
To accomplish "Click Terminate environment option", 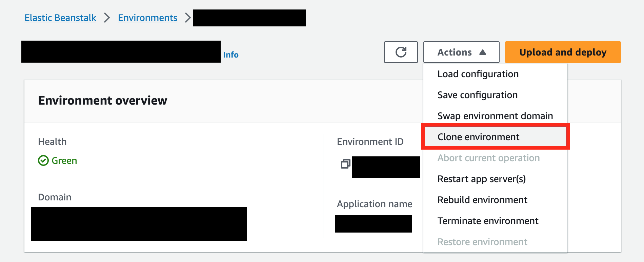I will [488, 221].
